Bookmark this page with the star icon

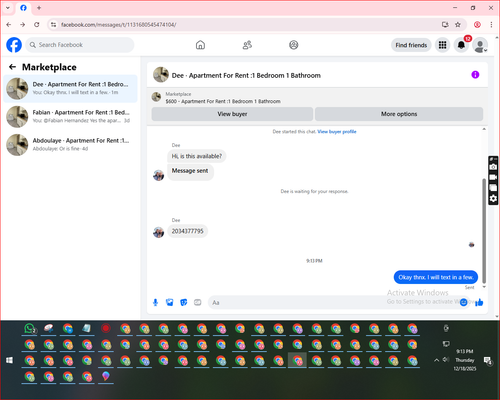(458, 25)
